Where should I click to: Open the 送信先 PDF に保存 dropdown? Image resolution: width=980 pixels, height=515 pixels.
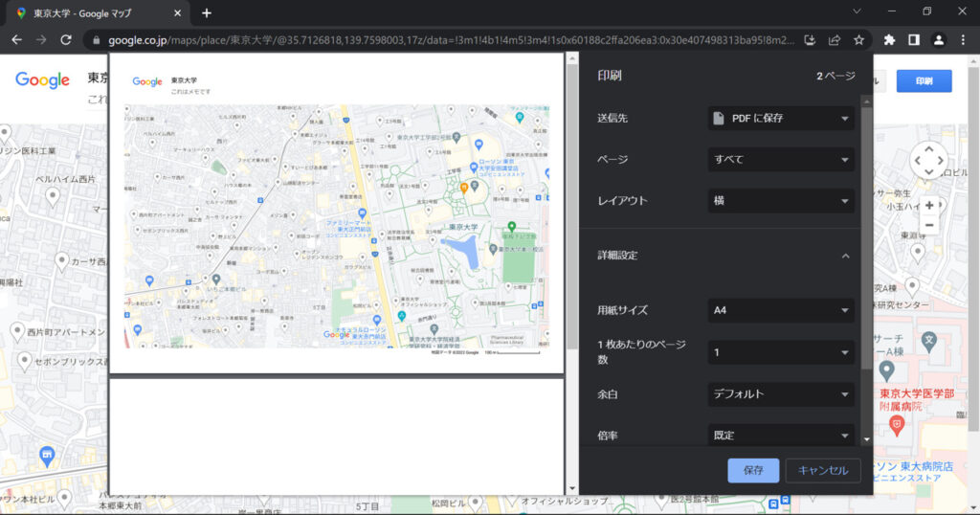coord(781,118)
